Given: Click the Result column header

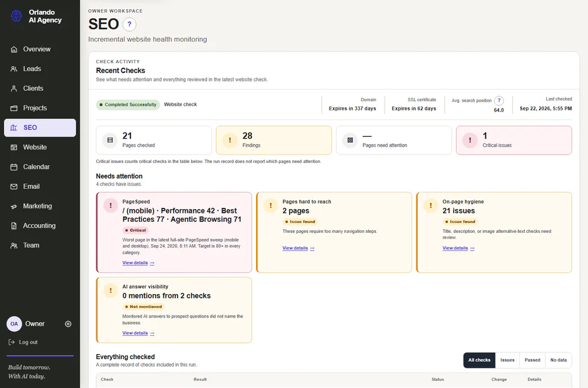Looking at the screenshot, I should [x=200, y=380].
